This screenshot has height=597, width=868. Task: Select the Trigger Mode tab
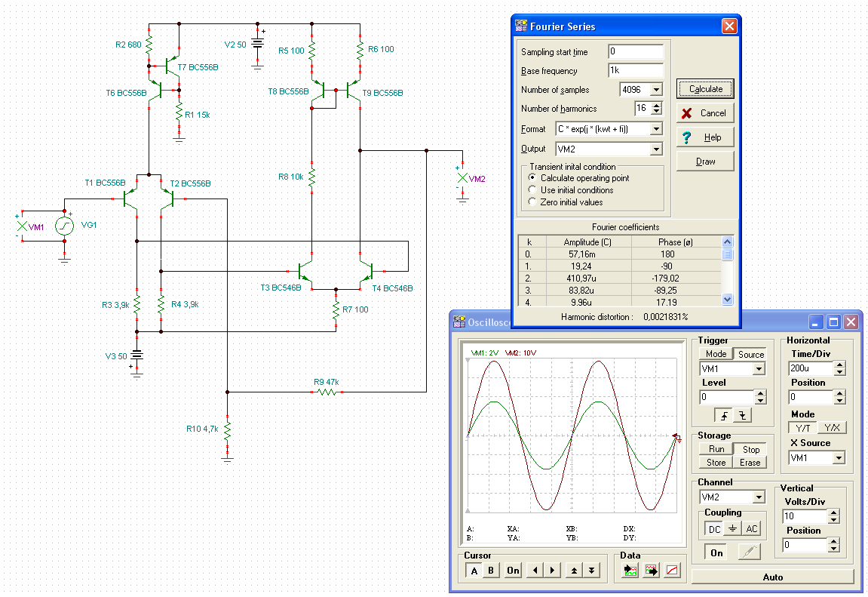(716, 354)
